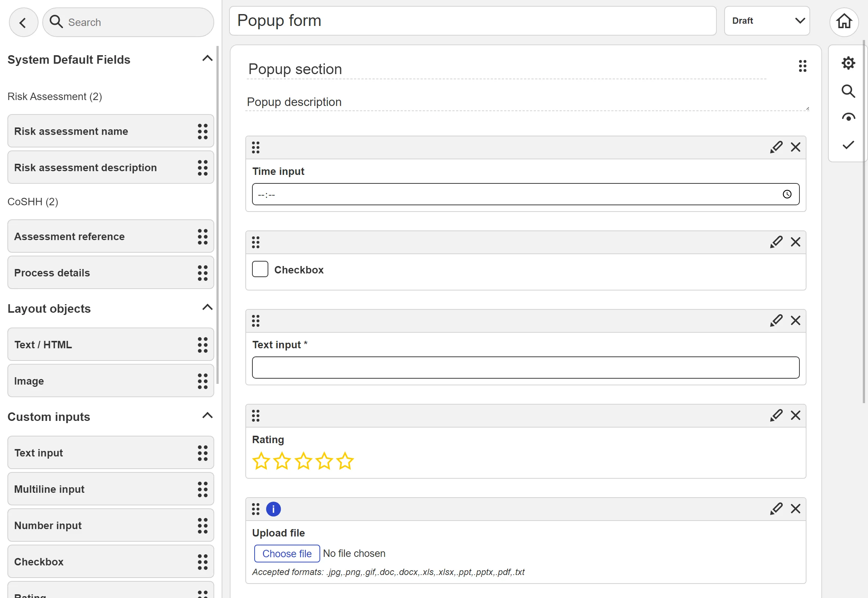Click Popup section drag handle dots
This screenshot has height=598, width=868.
(x=802, y=66)
